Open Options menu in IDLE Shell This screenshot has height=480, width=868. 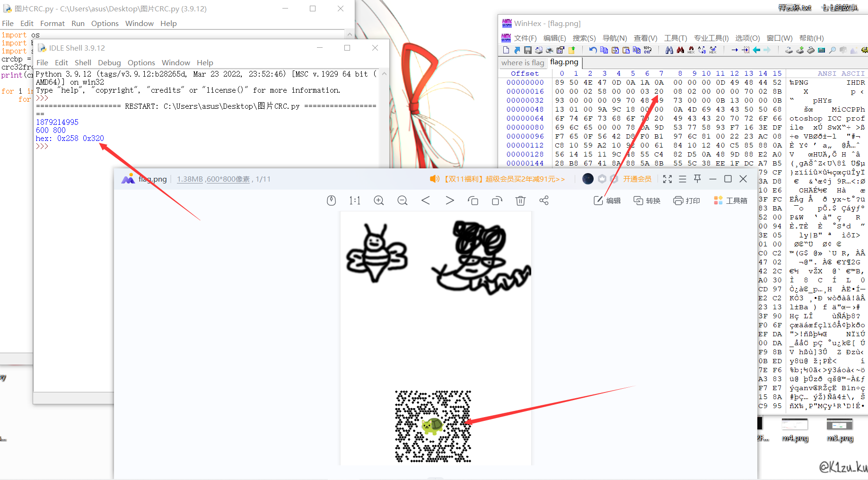(x=141, y=62)
